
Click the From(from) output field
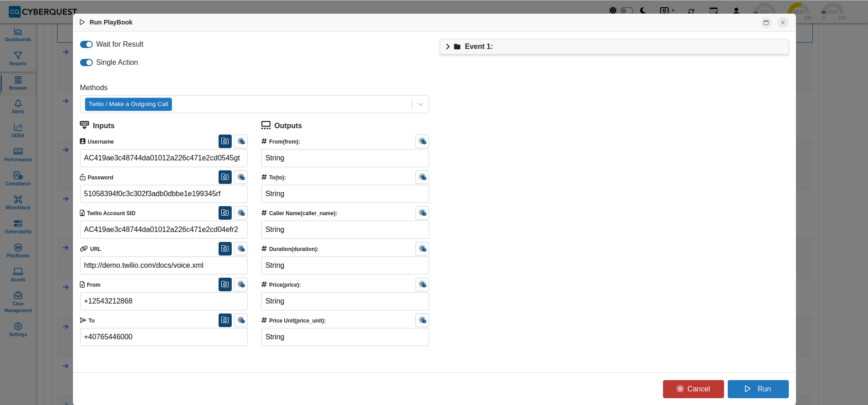(x=345, y=158)
